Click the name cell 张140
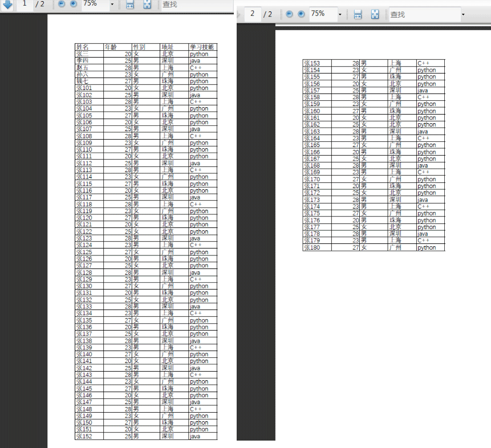 coord(89,355)
